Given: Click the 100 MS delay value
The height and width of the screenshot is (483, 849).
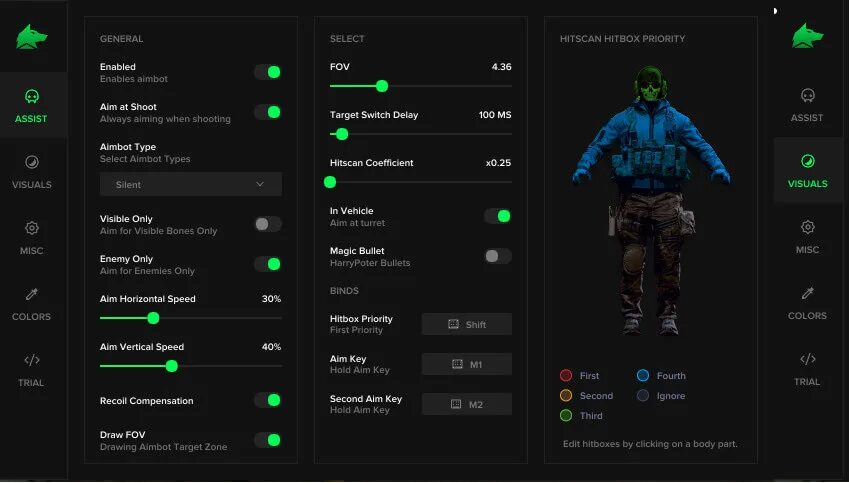Looking at the screenshot, I should 495,115.
